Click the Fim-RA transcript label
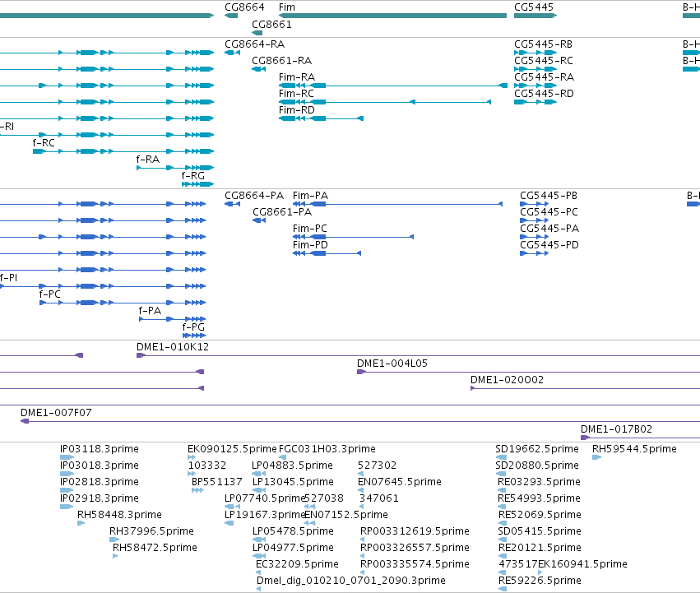This screenshot has width=700, height=593. click(x=297, y=77)
